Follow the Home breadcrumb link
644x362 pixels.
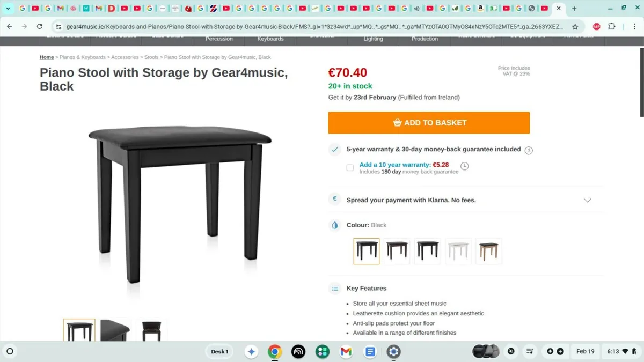[x=47, y=57]
